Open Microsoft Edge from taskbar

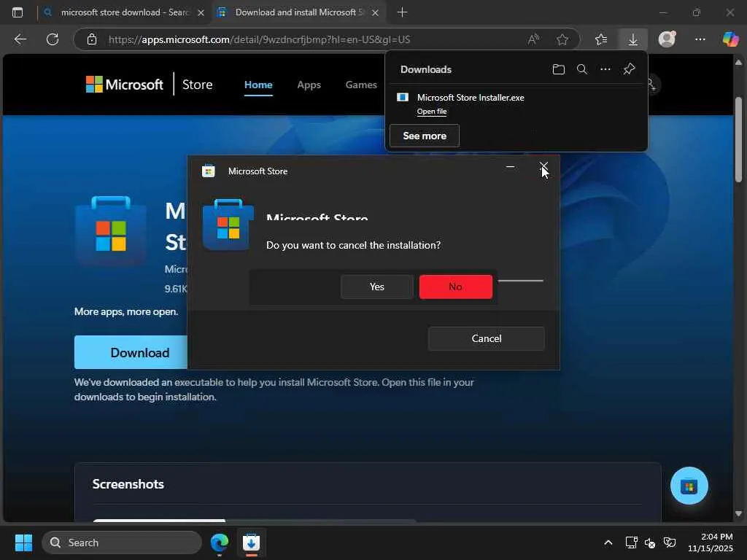click(220, 542)
